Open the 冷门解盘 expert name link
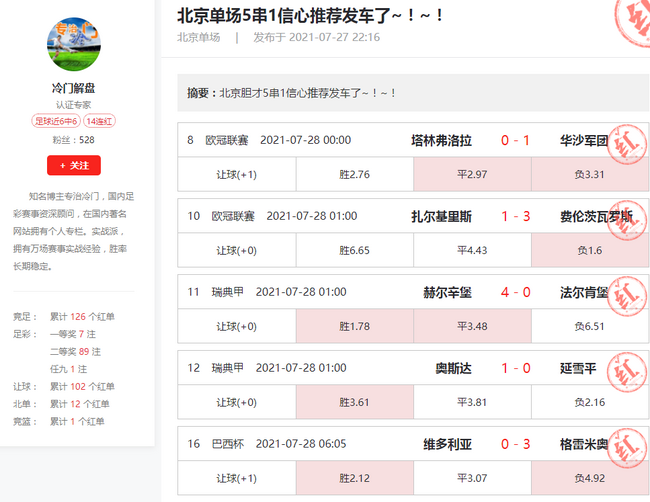 click(x=73, y=88)
